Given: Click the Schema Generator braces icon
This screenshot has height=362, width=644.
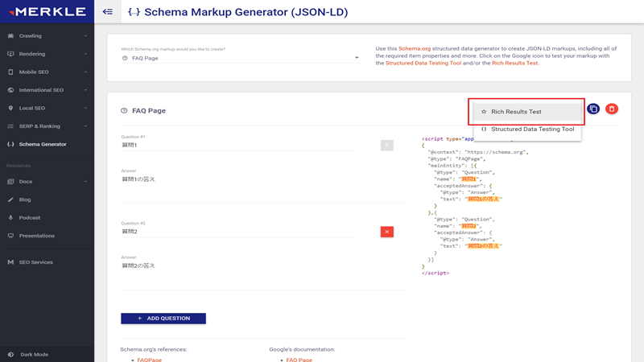Looking at the screenshot, I should pos(10,144).
